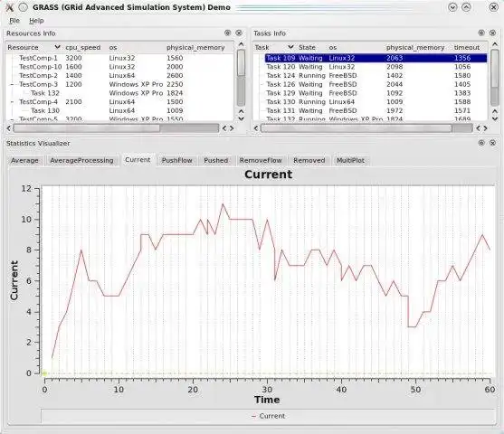The width and height of the screenshot is (504, 434).
Task: Close the Statistics Visualizer panel
Action: (492, 143)
